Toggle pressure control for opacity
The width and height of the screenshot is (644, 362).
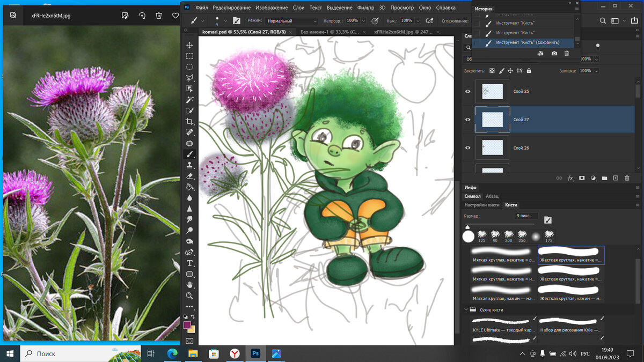376,20
